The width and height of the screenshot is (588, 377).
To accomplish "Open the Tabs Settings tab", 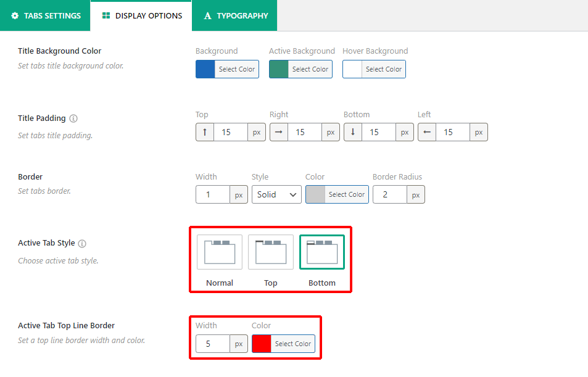I will tap(46, 15).
